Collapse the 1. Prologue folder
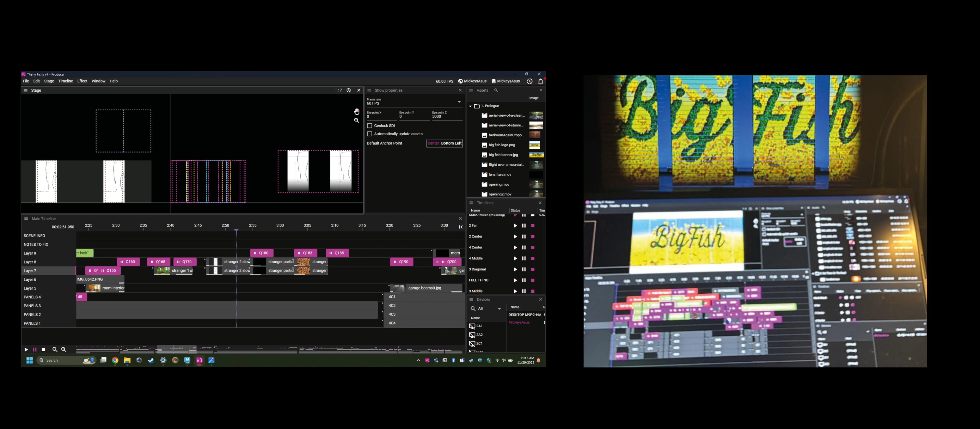 pos(470,106)
